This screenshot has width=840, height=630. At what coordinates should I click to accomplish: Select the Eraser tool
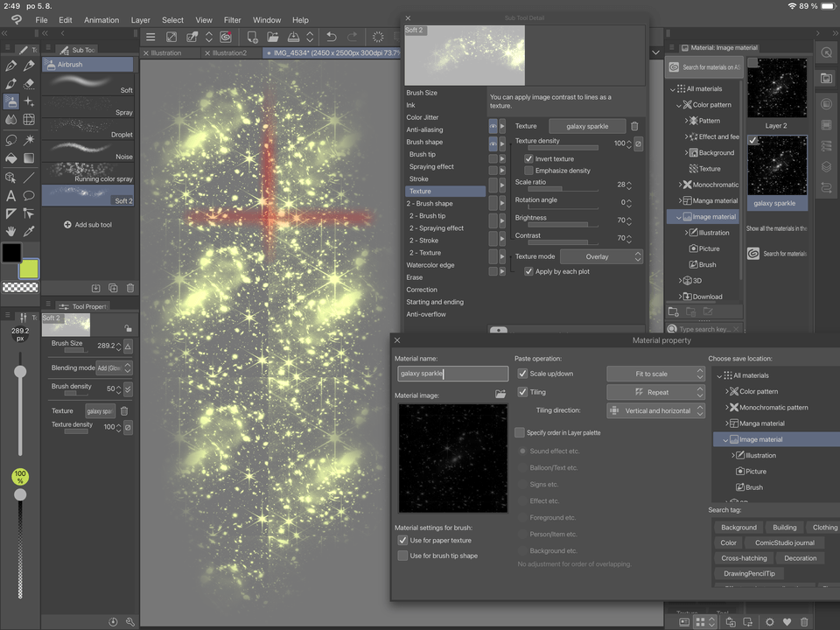click(29, 84)
